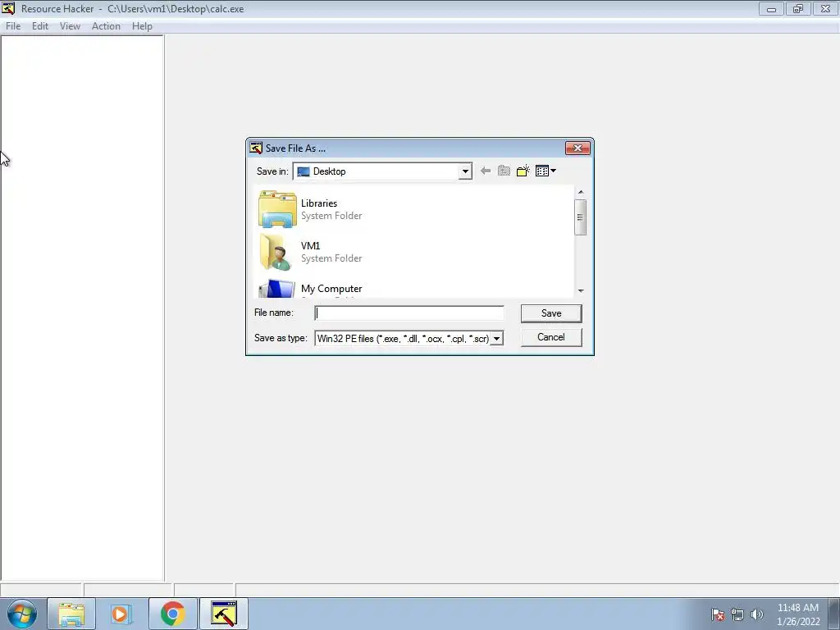The width and height of the screenshot is (840, 630).
Task: Expand the Save as type dropdown
Action: pos(496,339)
